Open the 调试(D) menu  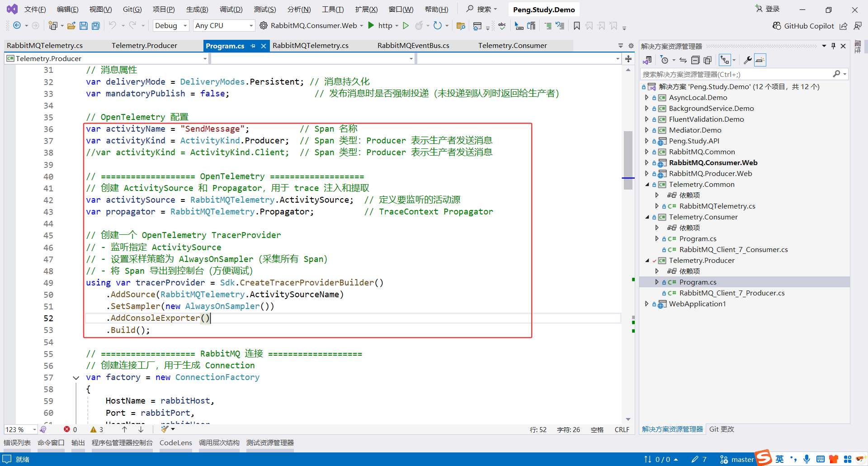tap(231, 10)
